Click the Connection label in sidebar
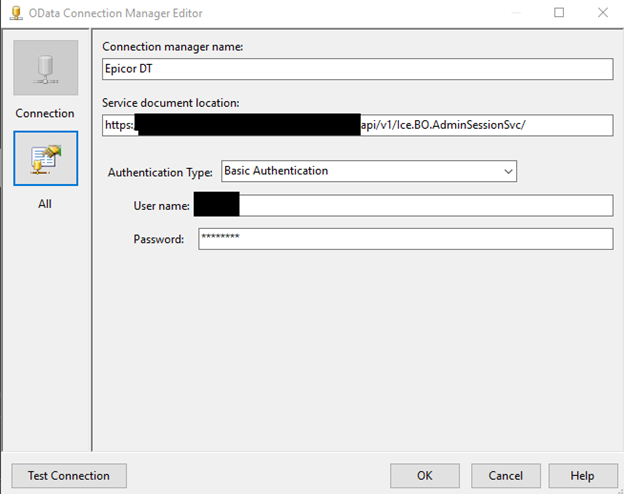Screen dimensions: 624x494 pos(45,113)
